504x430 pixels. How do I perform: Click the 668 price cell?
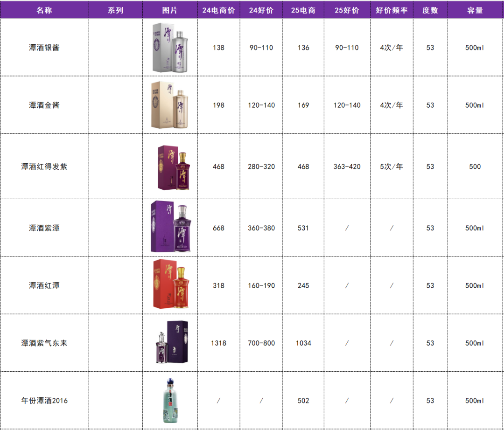tap(218, 228)
